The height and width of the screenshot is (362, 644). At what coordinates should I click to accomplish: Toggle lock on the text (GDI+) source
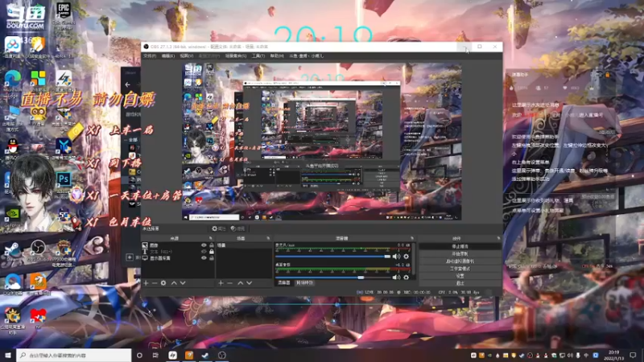tap(212, 252)
